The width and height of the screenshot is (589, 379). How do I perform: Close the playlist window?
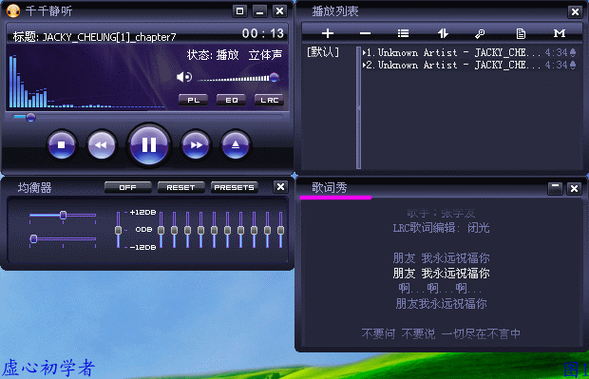575,12
